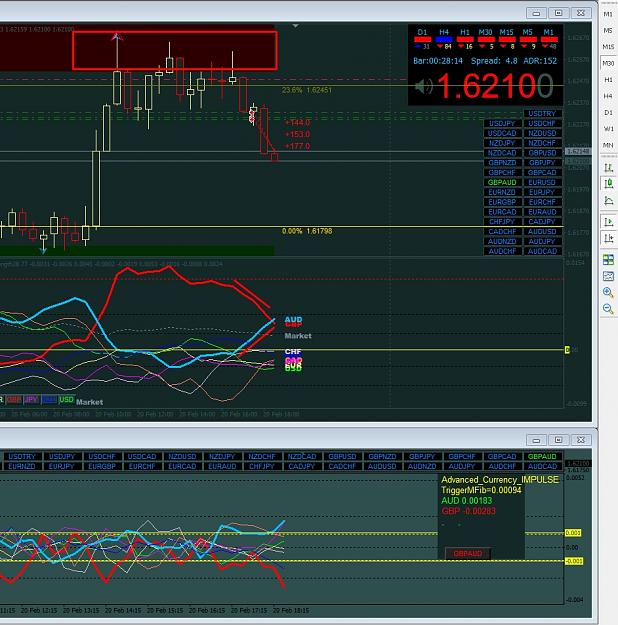The image size is (618, 625).
Task: Click the TriggerMFib=0.00094 text
Action: coord(481,490)
